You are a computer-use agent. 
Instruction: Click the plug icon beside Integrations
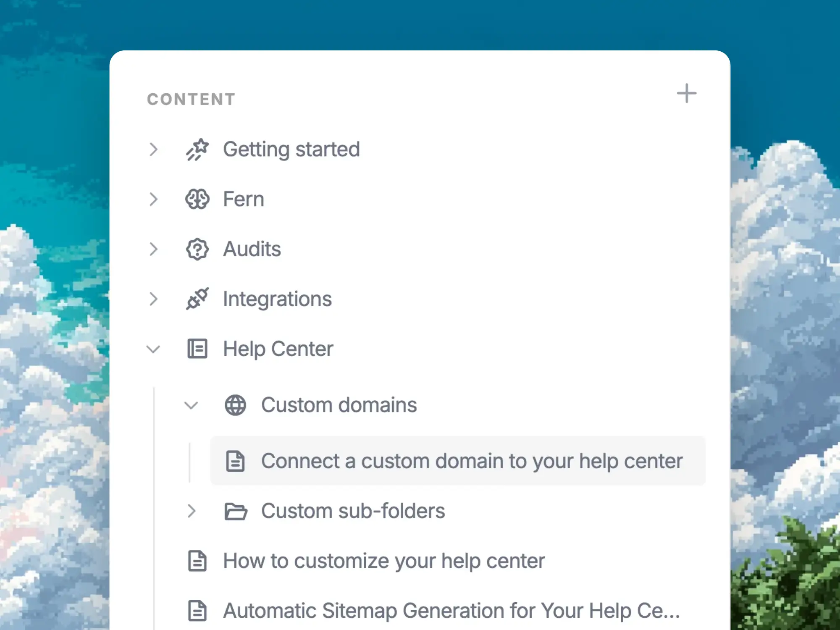coord(197,299)
